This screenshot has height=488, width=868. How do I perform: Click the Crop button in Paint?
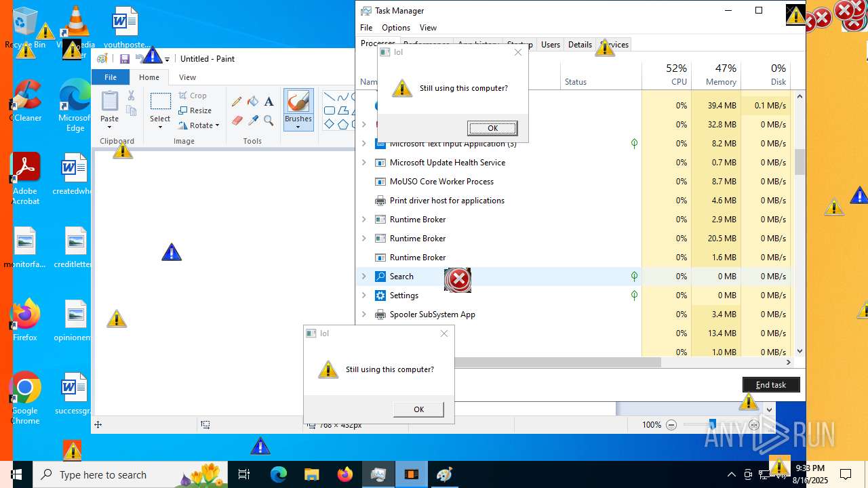(x=193, y=96)
